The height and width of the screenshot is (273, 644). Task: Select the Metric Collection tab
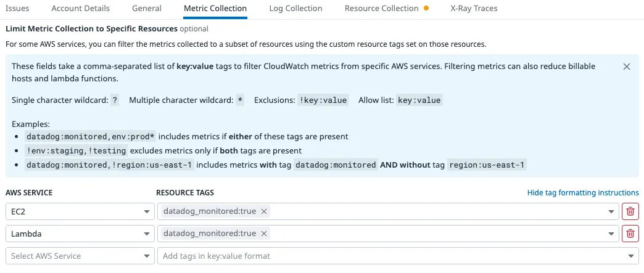(x=215, y=9)
